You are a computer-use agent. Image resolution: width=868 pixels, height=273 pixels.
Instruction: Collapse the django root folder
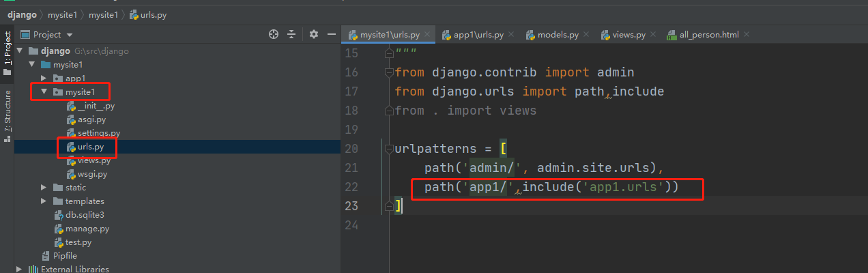point(20,51)
